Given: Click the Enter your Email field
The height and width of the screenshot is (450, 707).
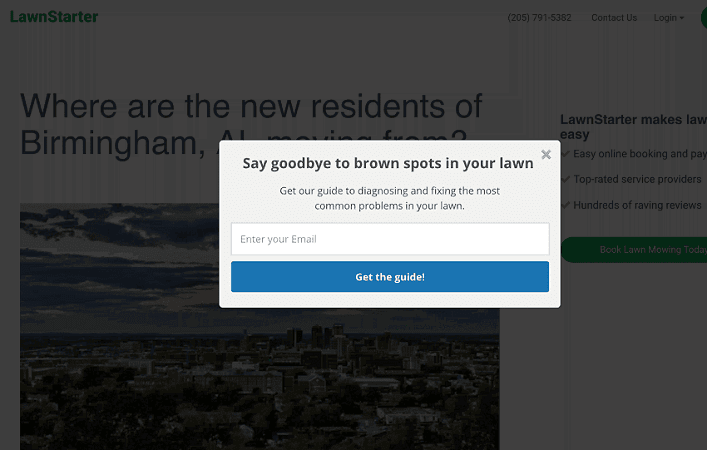Looking at the screenshot, I should 390,239.
